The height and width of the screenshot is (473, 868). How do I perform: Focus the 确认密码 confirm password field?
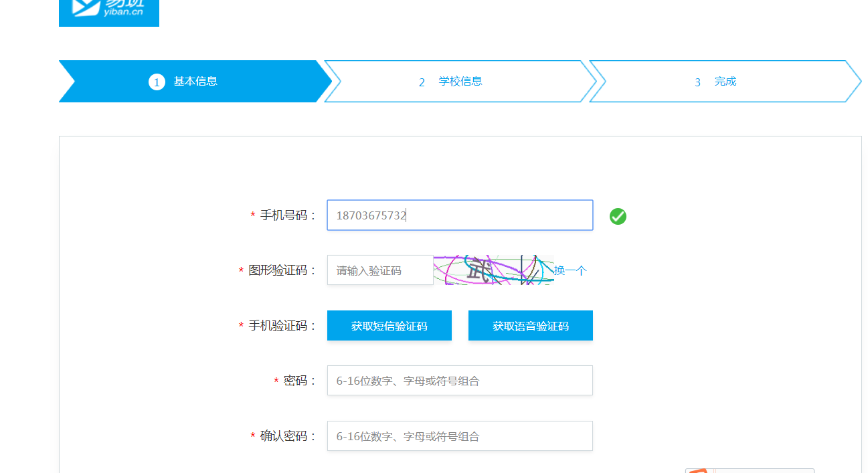click(460, 436)
